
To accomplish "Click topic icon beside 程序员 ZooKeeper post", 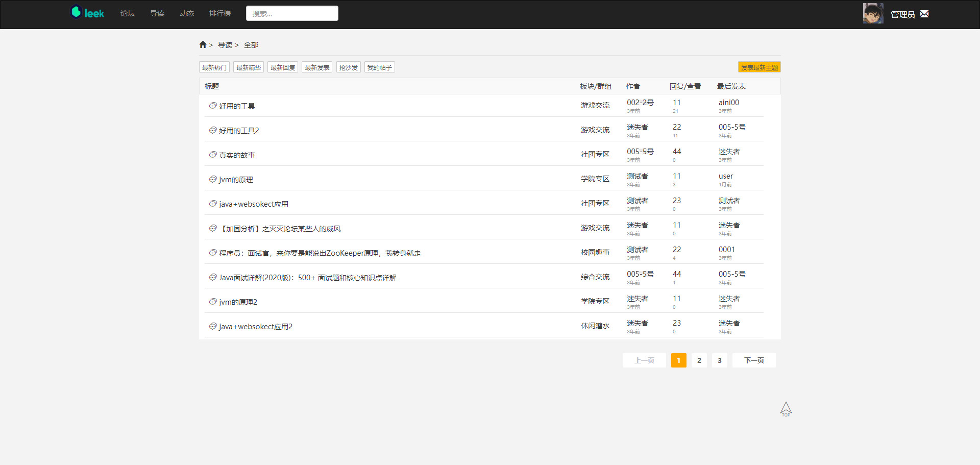I will (x=213, y=253).
